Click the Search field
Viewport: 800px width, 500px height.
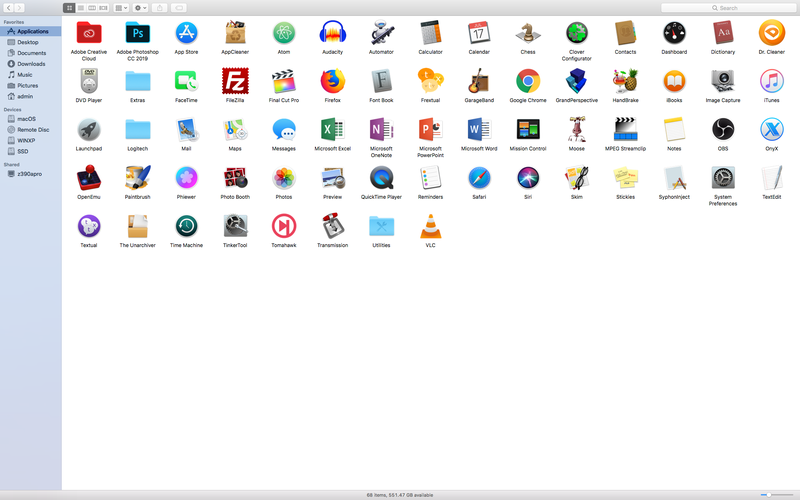coord(728,8)
